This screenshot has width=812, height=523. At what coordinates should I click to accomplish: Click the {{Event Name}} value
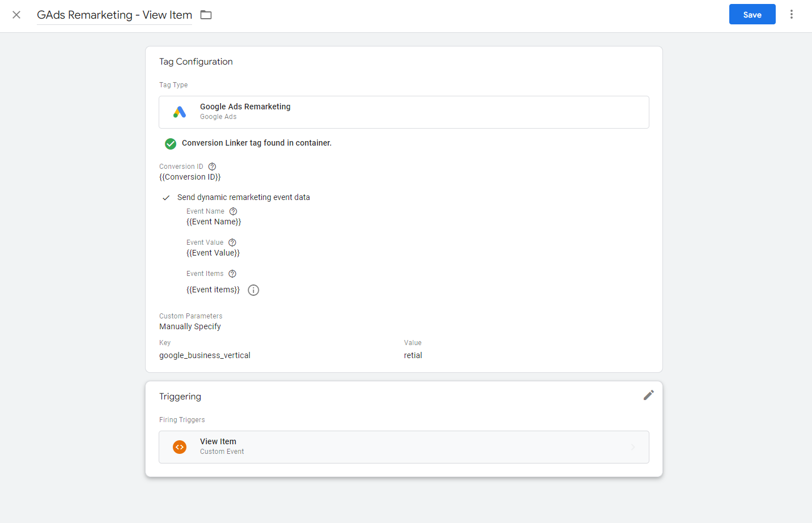pyautogui.click(x=214, y=222)
